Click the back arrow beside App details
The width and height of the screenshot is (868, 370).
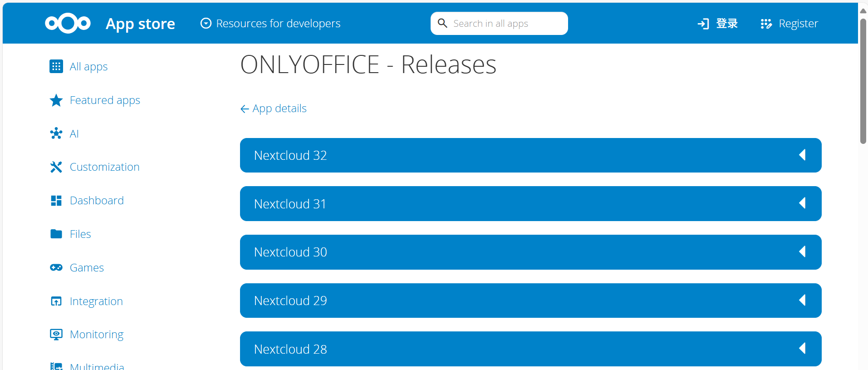(245, 109)
